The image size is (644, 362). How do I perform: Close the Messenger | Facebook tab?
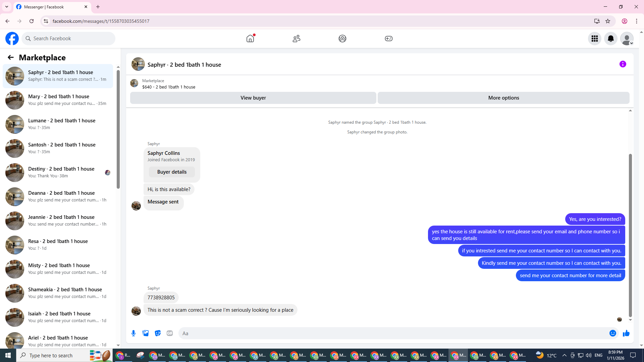coord(86,7)
